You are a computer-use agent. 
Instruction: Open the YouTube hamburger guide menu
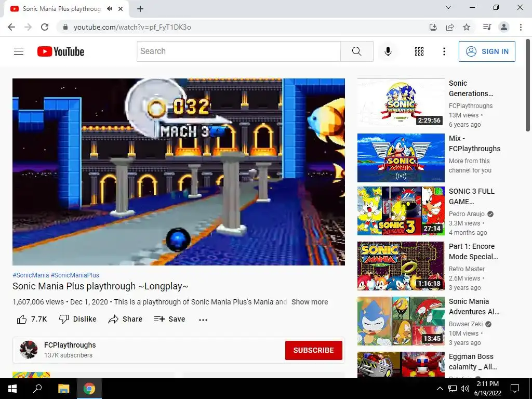click(19, 51)
